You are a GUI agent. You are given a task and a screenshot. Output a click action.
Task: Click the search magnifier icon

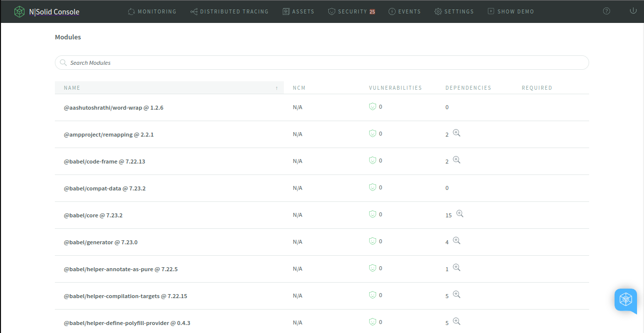(63, 62)
